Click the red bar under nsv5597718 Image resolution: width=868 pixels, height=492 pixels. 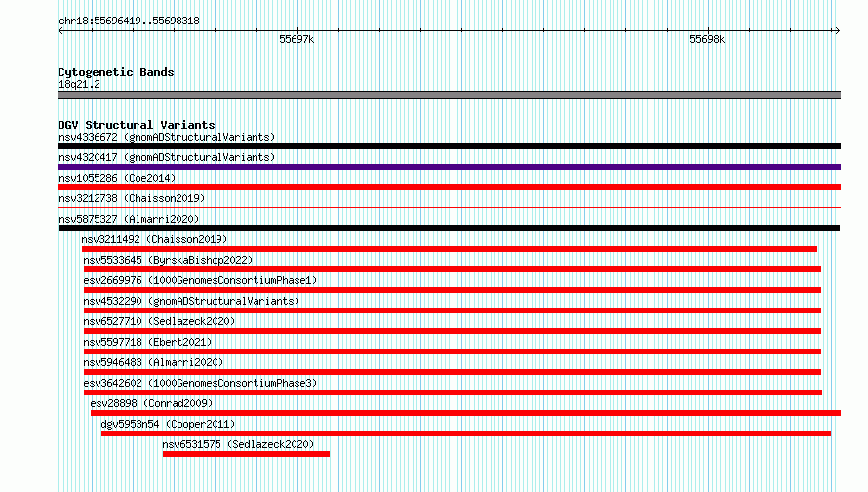tap(453, 351)
